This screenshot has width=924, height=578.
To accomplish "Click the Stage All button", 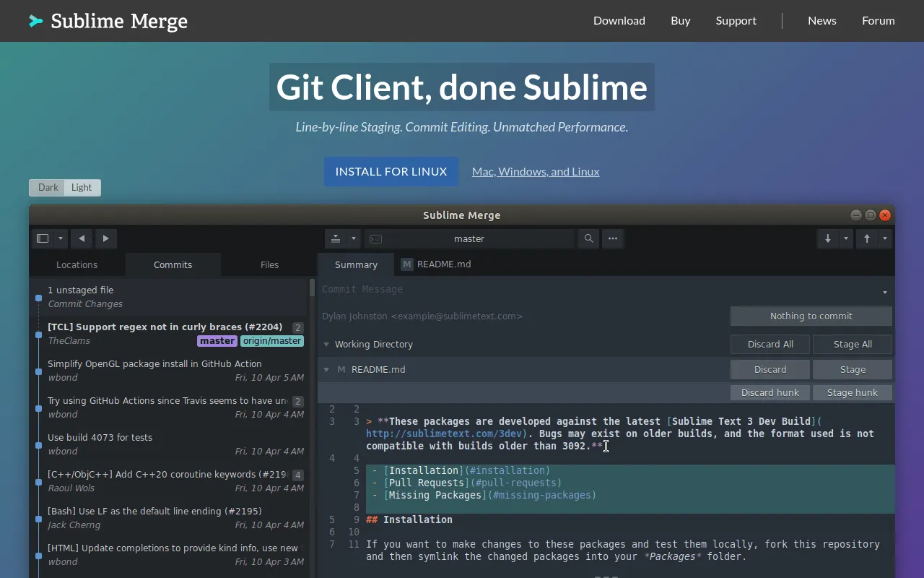I will tap(853, 344).
